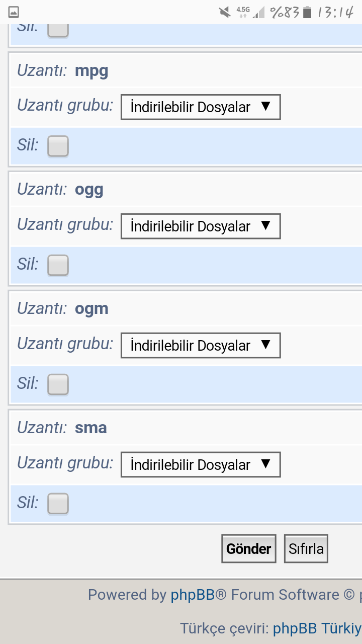Tap the clock showing 13:14
The height and width of the screenshot is (644, 362).
[x=336, y=12]
